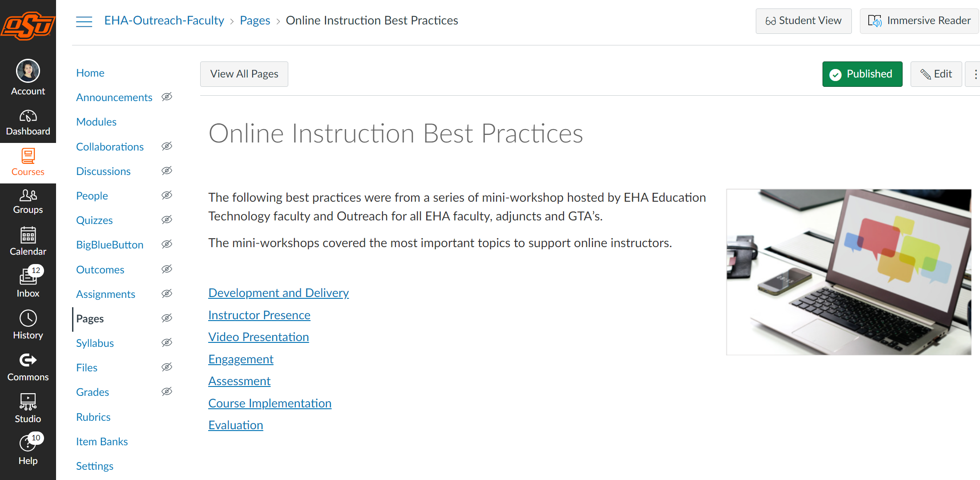Click the View All Pages button
Image resolution: width=980 pixels, height=480 pixels.
click(244, 74)
